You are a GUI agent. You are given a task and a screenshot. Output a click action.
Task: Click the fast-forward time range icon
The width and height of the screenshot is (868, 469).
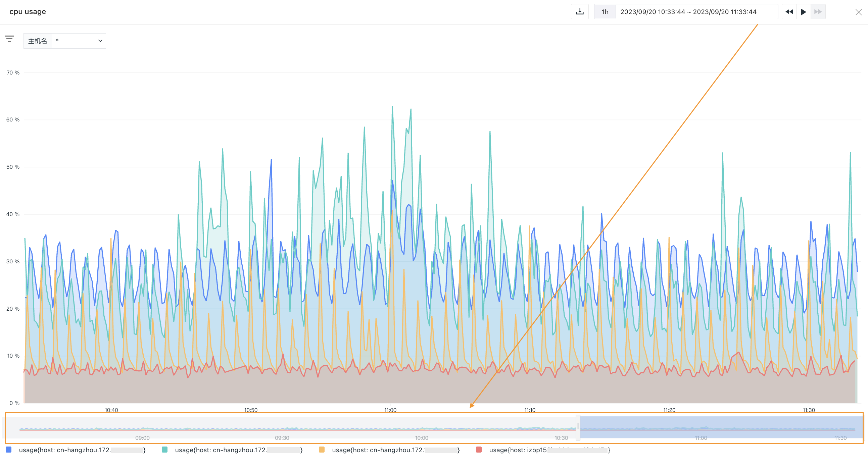(818, 12)
